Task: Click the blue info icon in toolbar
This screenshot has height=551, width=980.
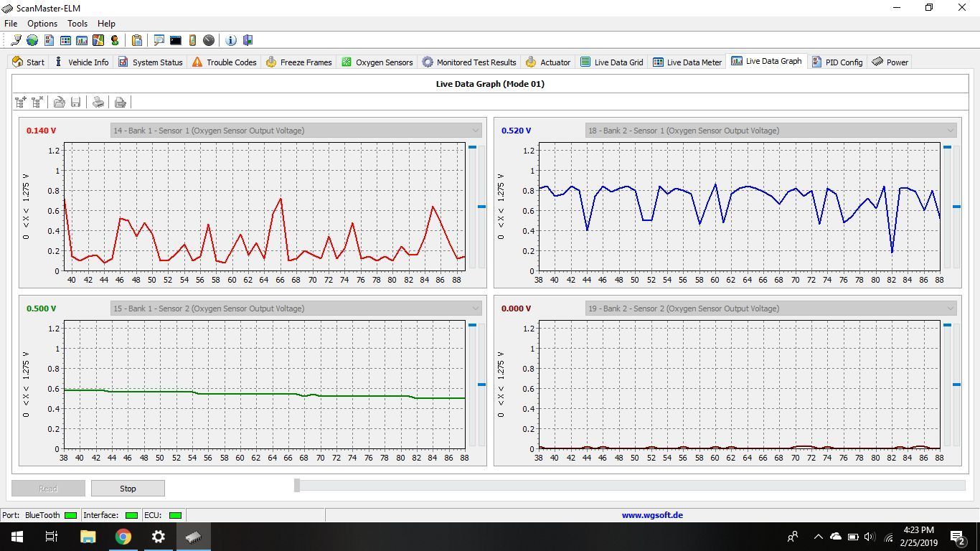Action: point(231,40)
